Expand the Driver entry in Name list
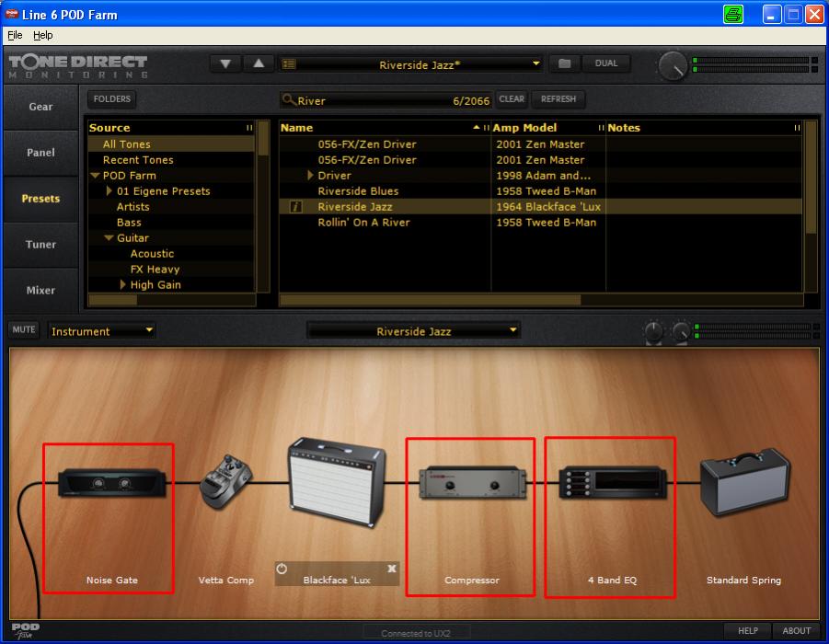This screenshot has width=829, height=644. coord(310,175)
